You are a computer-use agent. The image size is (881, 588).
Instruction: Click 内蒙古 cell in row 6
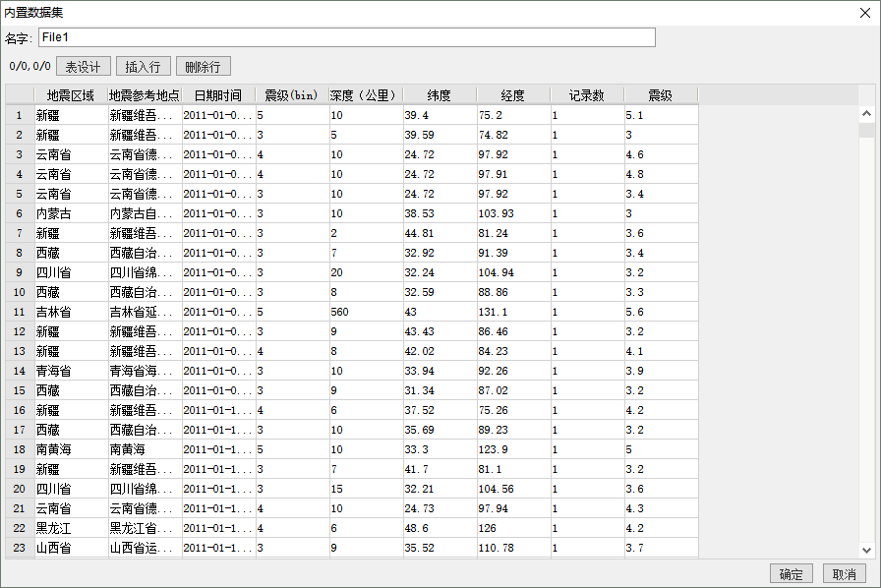[x=71, y=213]
